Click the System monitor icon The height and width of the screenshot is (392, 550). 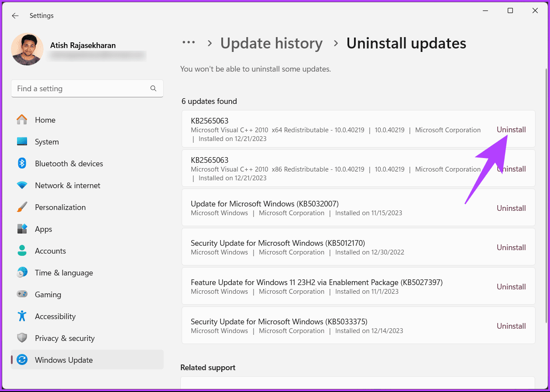22,141
